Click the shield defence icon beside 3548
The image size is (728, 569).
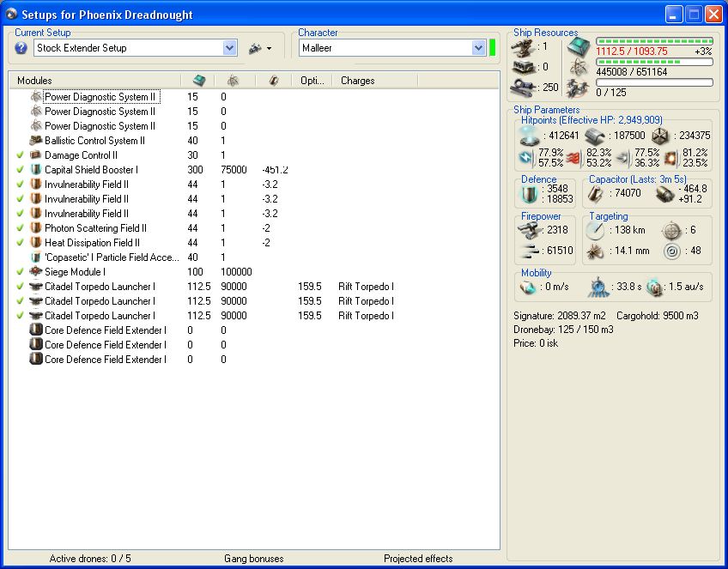529,194
